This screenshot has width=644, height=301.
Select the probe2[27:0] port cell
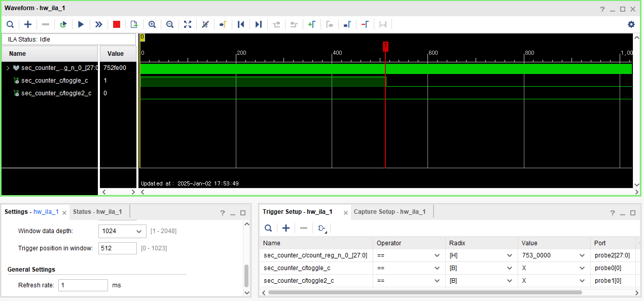click(613, 255)
